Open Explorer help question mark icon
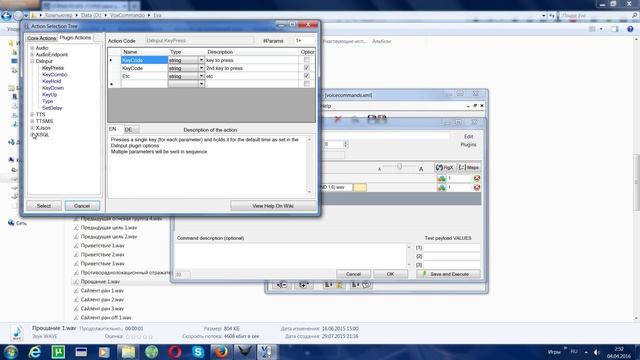The image size is (640, 360). pyautogui.click(x=630, y=29)
